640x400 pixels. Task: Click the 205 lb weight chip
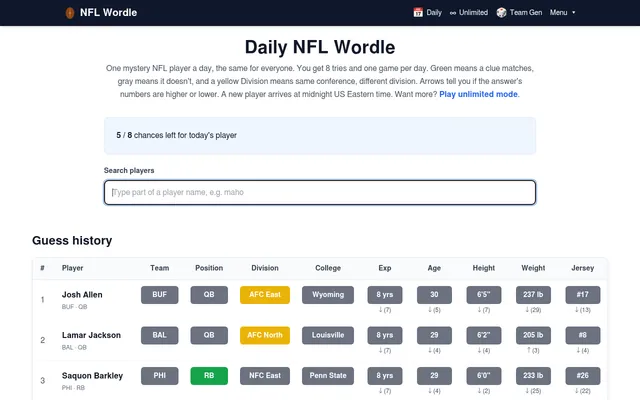(x=533, y=335)
